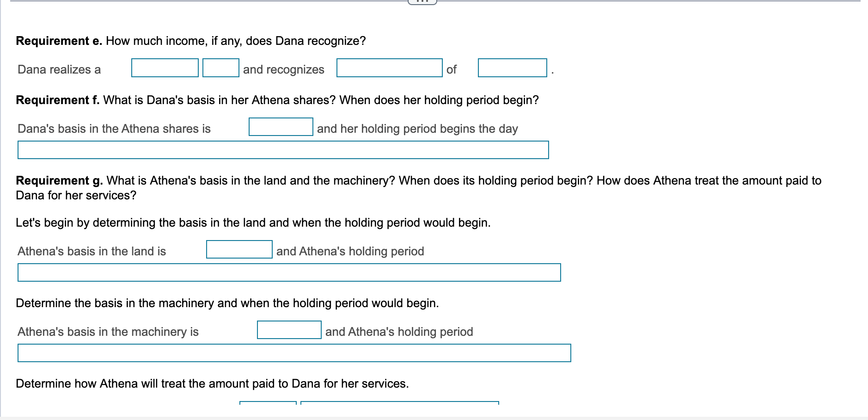Image resolution: width=868 pixels, height=420 pixels.
Task: Click the machinery basis amount field
Action: [x=288, y=329]
